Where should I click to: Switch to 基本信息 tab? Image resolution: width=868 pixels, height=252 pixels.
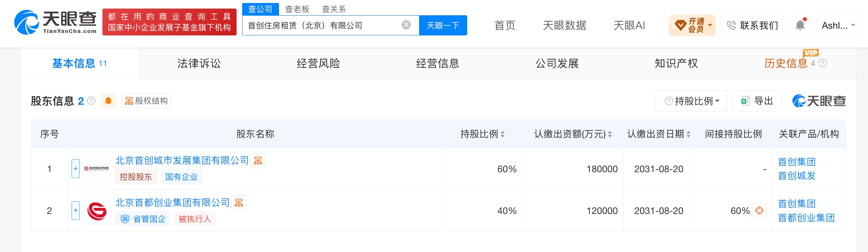[x=79, y=63]
